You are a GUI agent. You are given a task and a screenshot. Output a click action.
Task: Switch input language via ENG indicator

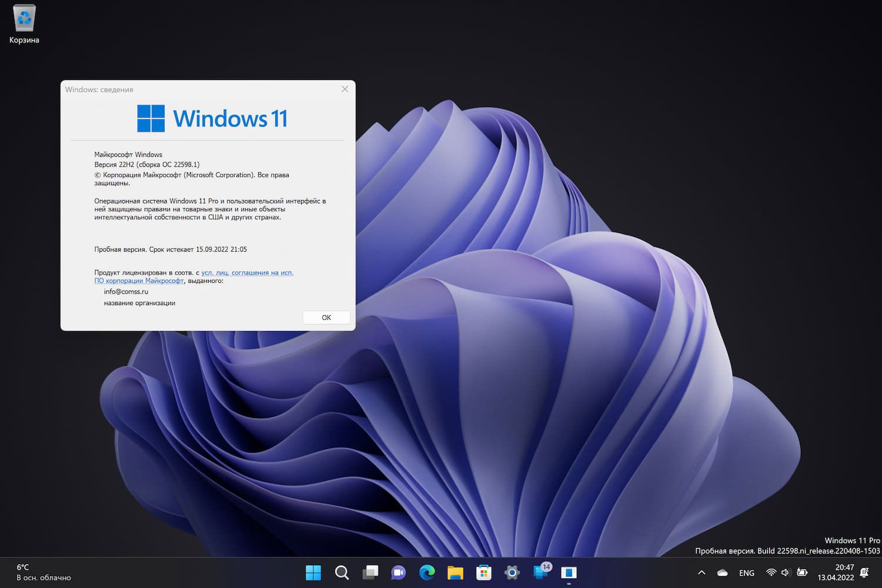coord(746,572)
